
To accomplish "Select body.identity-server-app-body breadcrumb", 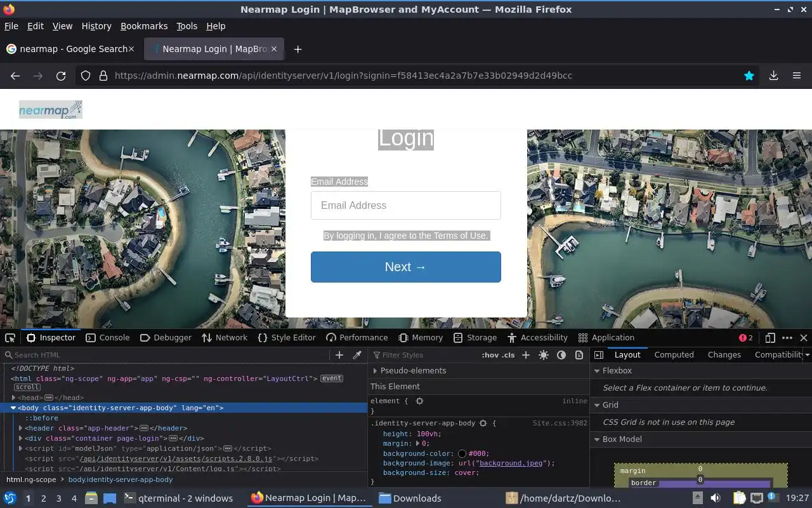I will (121, 479).
